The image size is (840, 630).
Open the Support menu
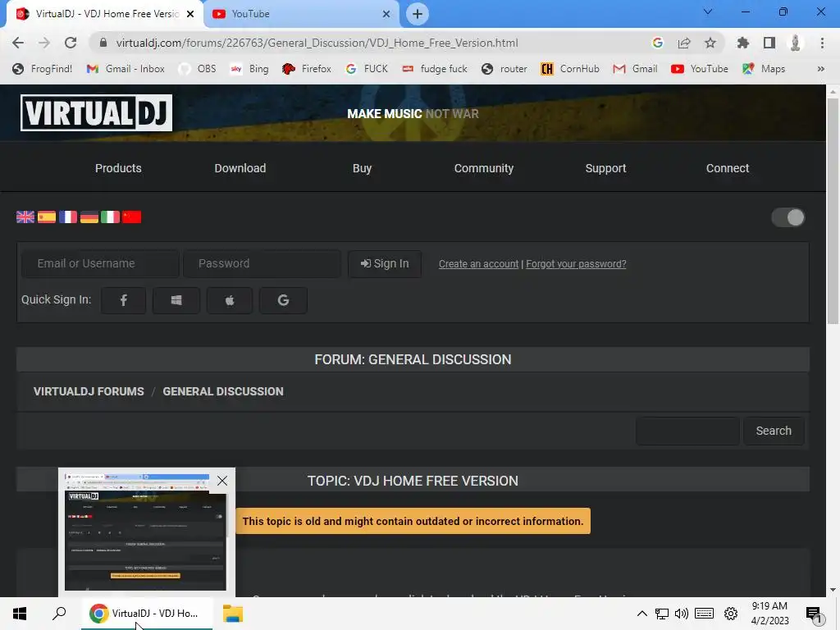[x=605, y=168]
